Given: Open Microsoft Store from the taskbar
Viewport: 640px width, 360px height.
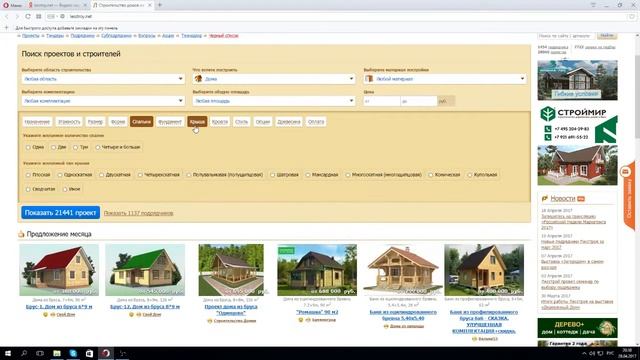Looking at the screenshot, I should 89,353.
